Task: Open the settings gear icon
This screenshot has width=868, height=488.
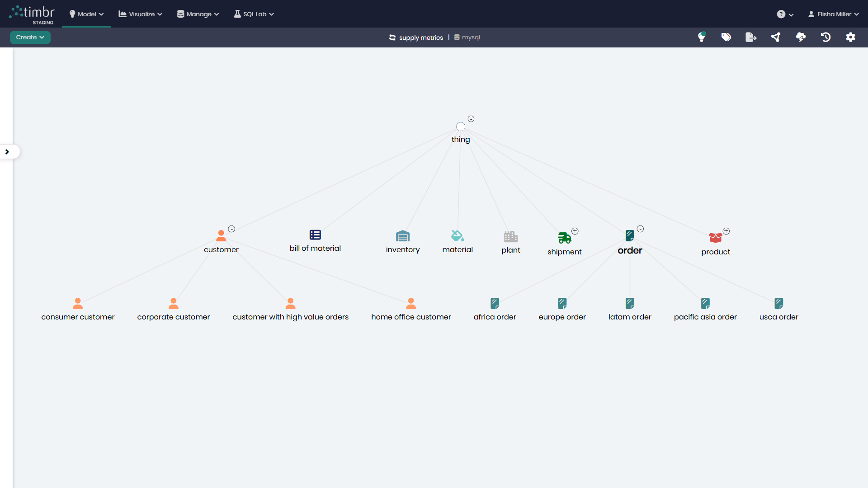Action: point(851,37)
